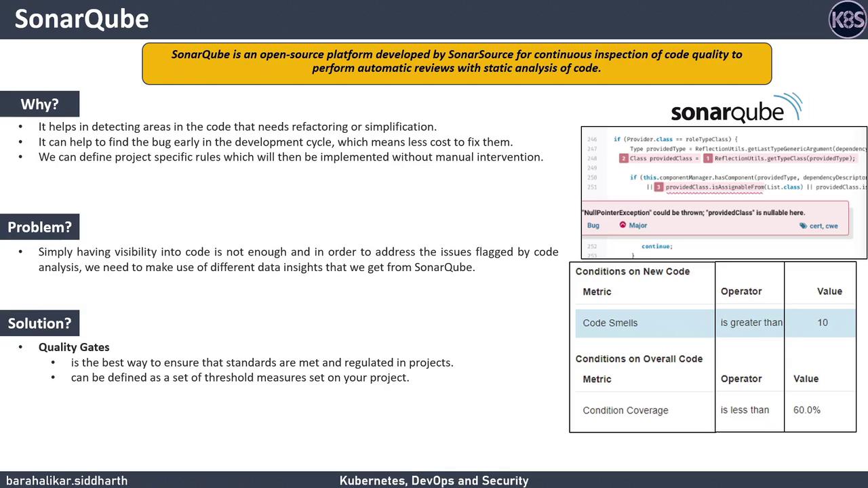This screenshot has width=868, height=488.
Task: Select the Solution? heading label
Action: 39,323
